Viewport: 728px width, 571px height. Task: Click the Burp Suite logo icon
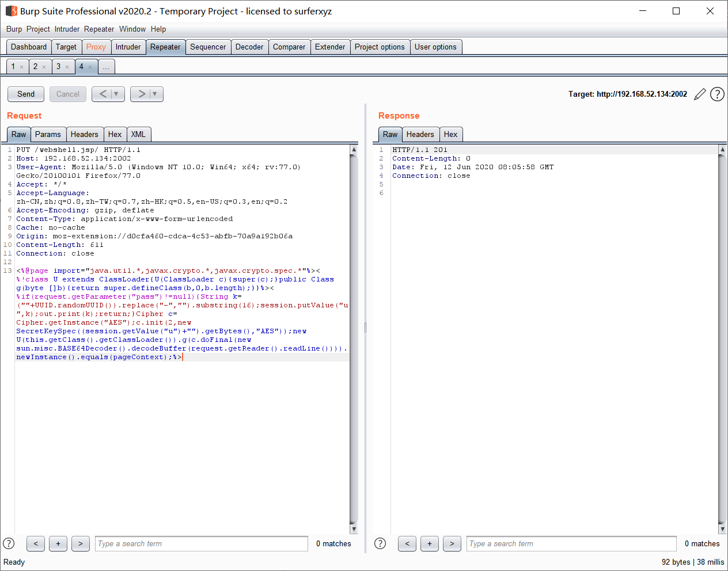(11, 11)
